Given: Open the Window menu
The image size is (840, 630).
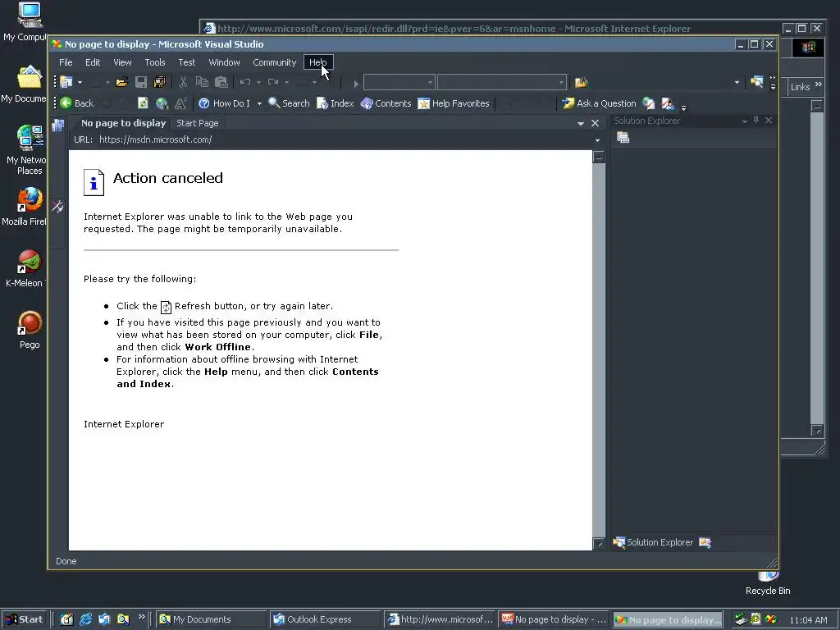Looking at the screenshot, I should pyautogui.click(x=225, y=62).
